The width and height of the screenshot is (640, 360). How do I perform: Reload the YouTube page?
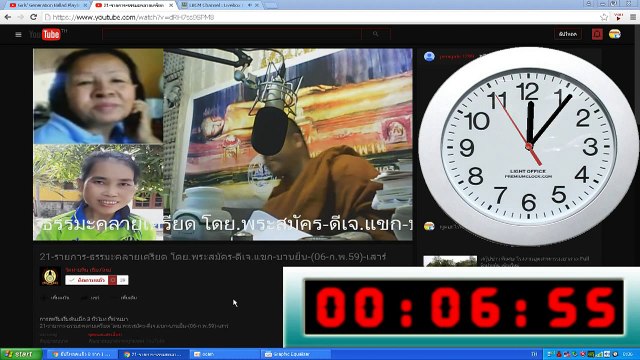point(33,17)
